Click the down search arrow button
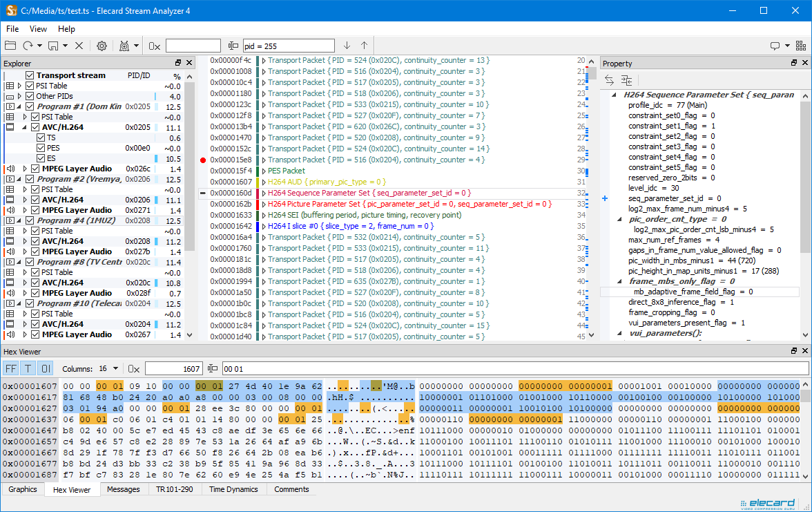812x512 pixels. pyautogui.click(x=347, y=45)
